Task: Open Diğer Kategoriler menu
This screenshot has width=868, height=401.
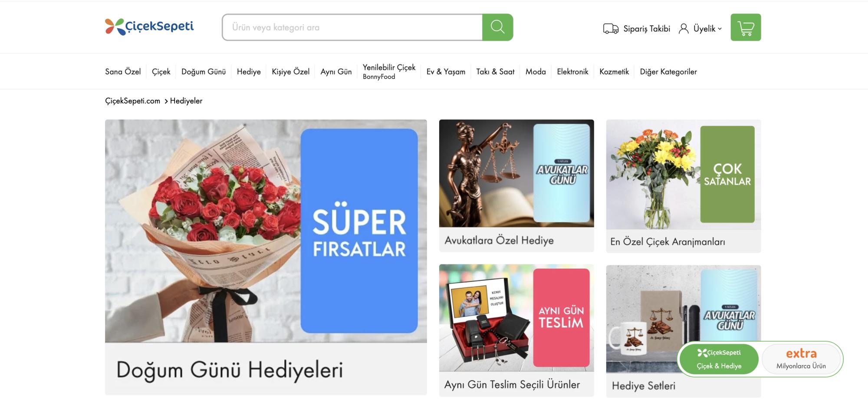Action: coord(668,72)
